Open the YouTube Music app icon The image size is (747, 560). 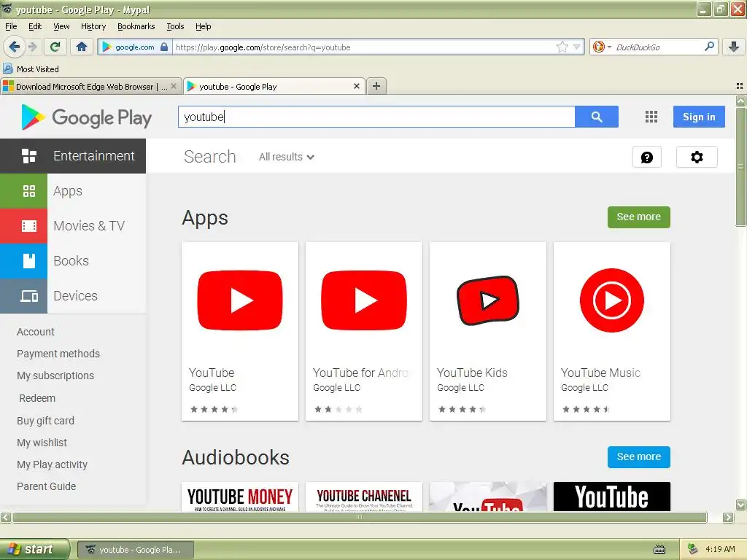tap(612, 300)
